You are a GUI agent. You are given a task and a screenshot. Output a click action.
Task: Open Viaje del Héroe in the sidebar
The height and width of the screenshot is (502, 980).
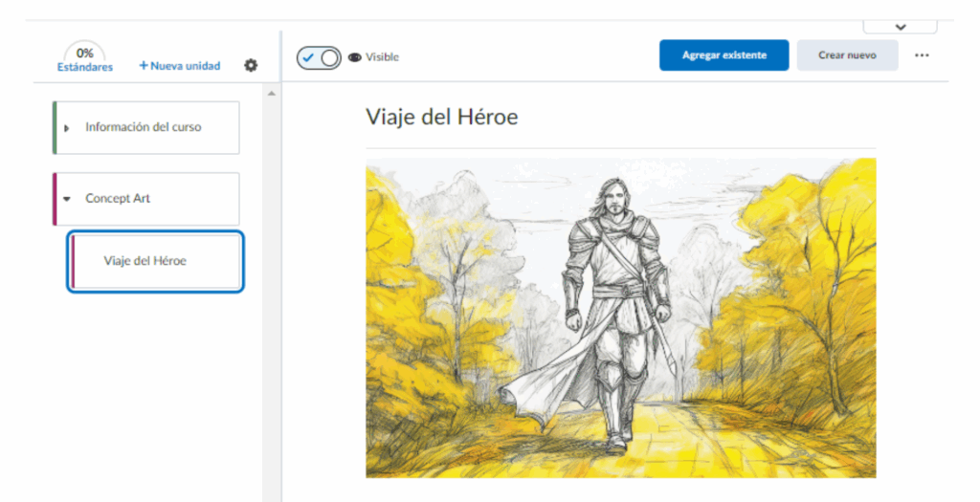pos(145,260)
